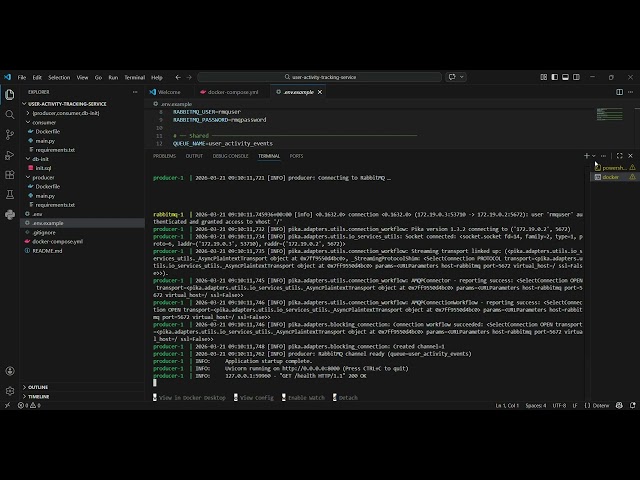
Task: Open Explorer views and more actions
Action: point(135,92)
